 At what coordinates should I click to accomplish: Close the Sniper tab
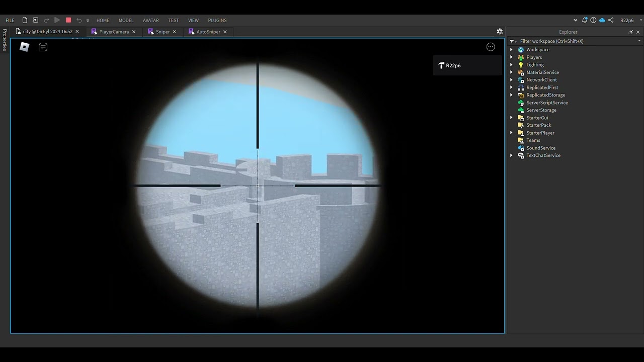click(175, 32)
